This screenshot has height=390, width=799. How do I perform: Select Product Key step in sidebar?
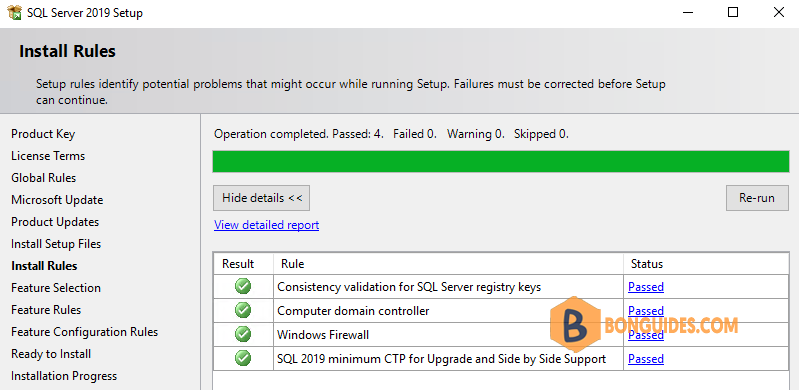[43, 134]
